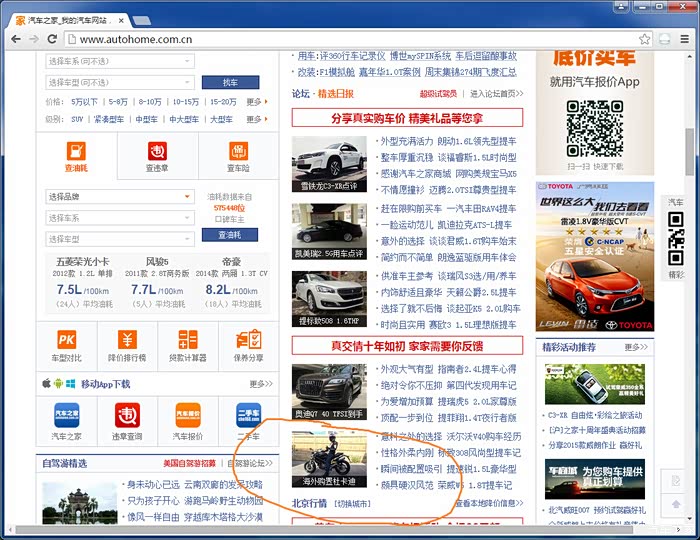Viewport: 700px width, 540px height.
Task: Switch to the 查油耗 fuel consumption tab
Action: click(77, 155)
